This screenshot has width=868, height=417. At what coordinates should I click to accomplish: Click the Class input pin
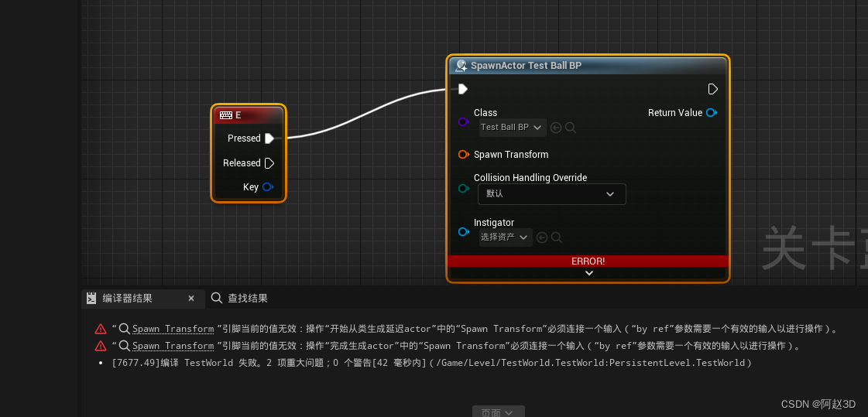click(464, 121)
